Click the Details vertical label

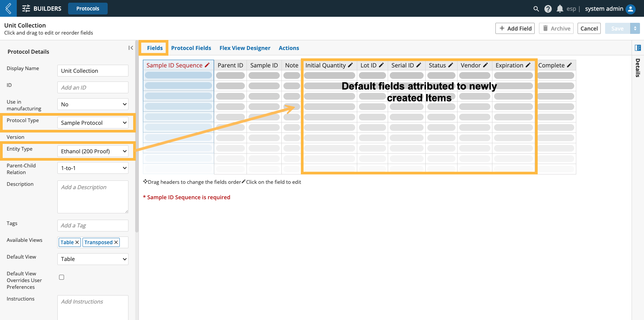coord(638,67)
